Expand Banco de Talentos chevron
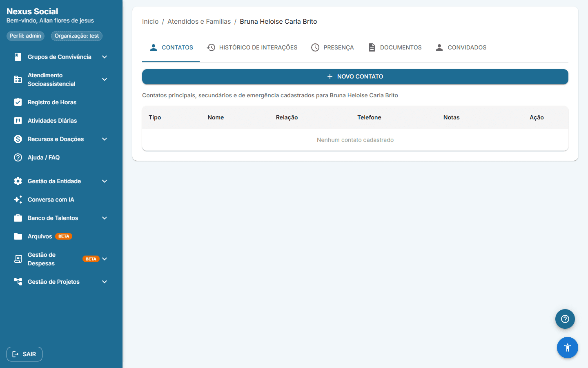The width and height of the screenshot is (588, 368). tap(105, 218)
